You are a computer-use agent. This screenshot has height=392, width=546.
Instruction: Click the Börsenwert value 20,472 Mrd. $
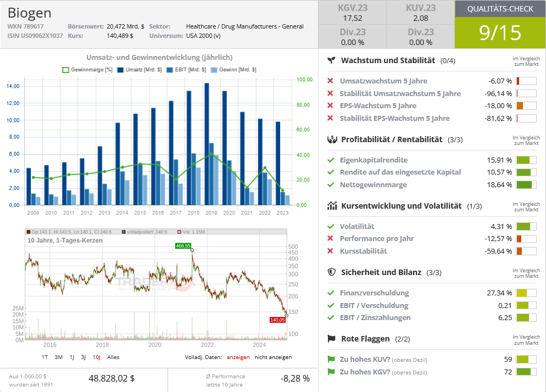click(125, 26)
